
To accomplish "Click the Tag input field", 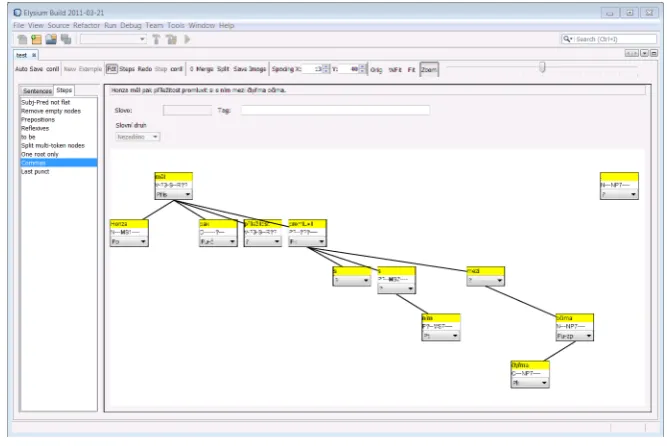I will pyautogui.click(x=335, y=111).
